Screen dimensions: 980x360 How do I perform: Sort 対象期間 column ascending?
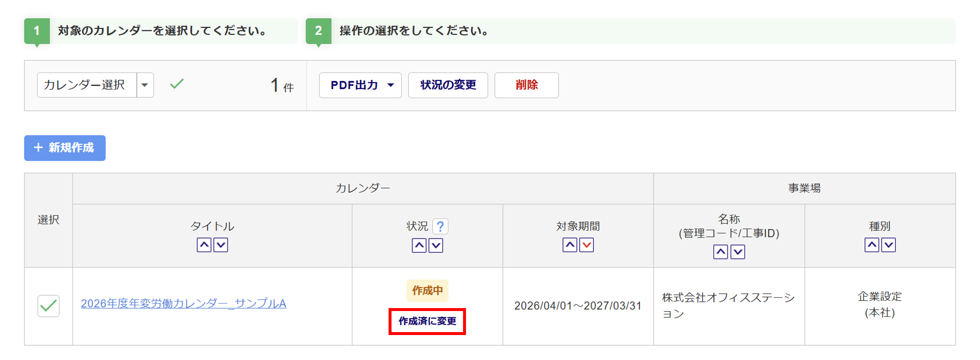pos(570,245)
